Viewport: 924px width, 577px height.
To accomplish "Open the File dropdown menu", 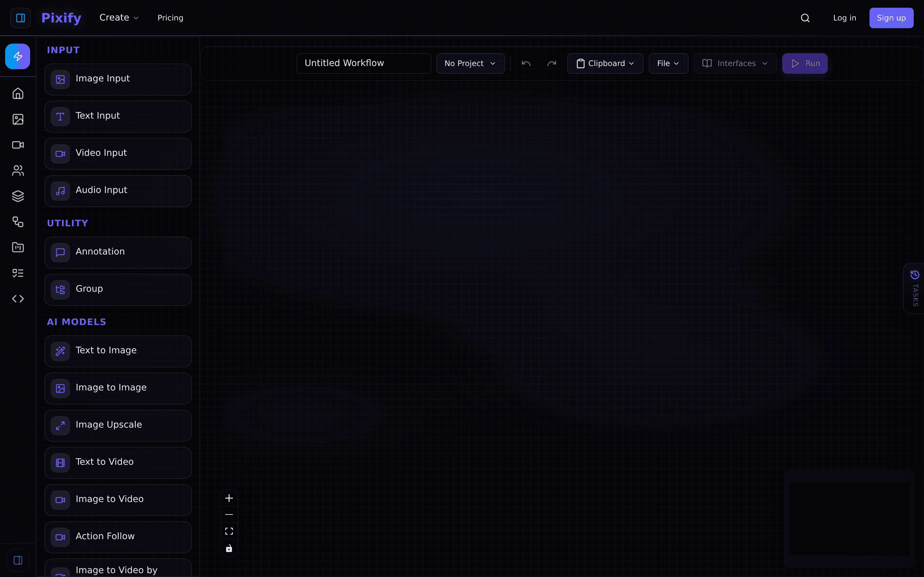I will [x=668, y=63].
